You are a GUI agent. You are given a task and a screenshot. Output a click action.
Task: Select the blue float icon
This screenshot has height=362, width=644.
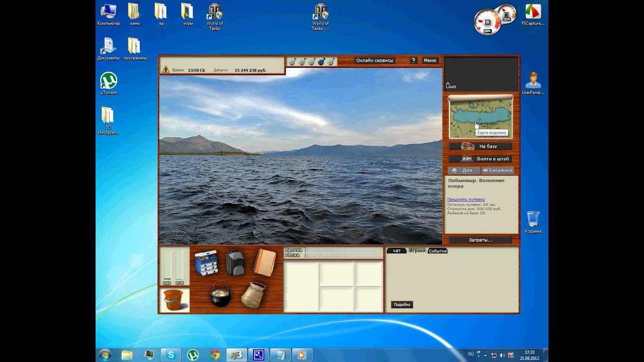(321, 61)
